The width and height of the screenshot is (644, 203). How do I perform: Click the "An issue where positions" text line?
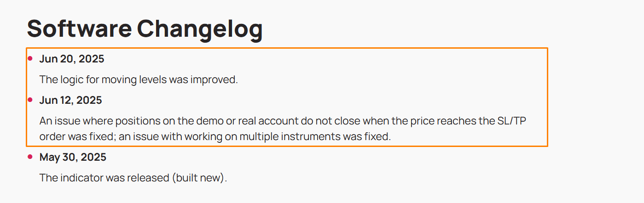pos(286,121)
